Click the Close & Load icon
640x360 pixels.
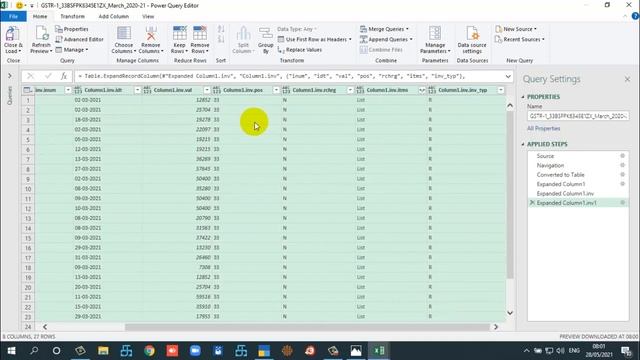13,34
